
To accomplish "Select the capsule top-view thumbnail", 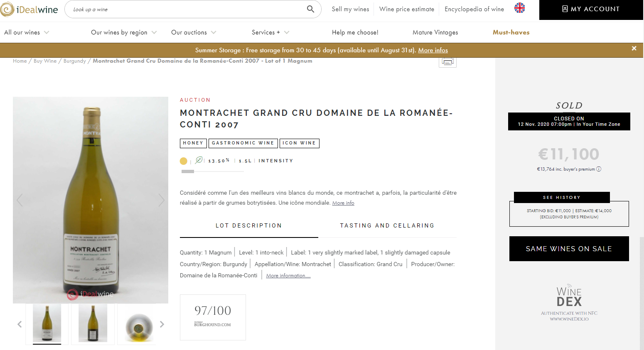I will tap(138, 324).
